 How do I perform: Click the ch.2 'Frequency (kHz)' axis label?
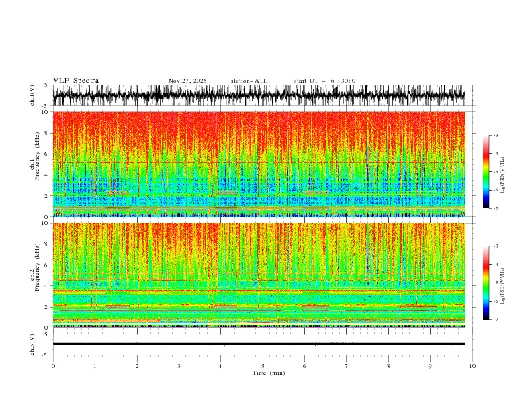click(38, 267)
